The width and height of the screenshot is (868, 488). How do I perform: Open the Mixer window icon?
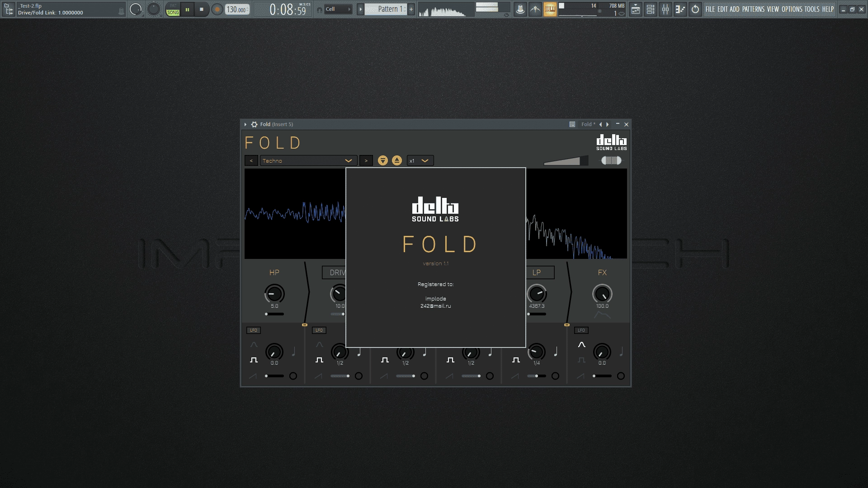665,9
